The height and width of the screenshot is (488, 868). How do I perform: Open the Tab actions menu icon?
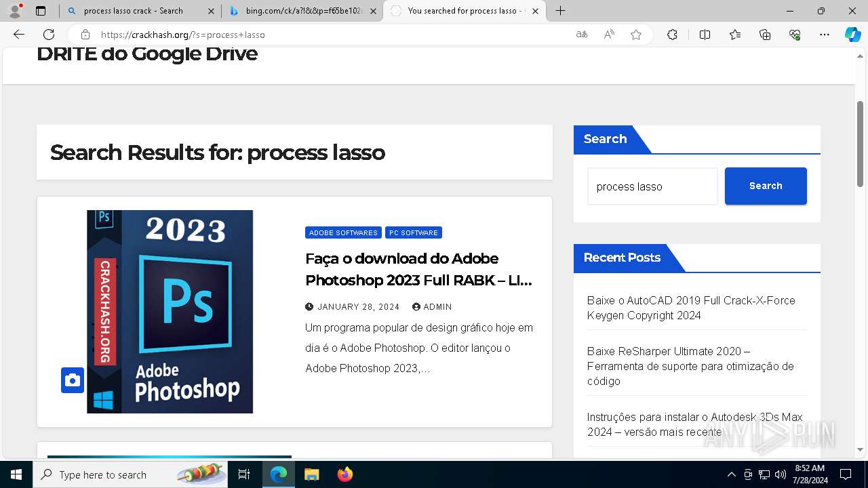tap(41, 11)
